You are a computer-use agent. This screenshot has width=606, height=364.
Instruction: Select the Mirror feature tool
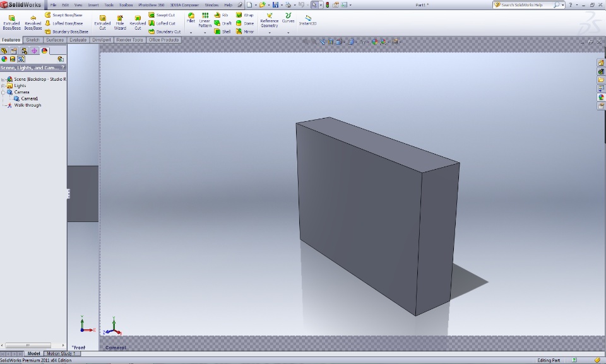(x=245, y=32)
